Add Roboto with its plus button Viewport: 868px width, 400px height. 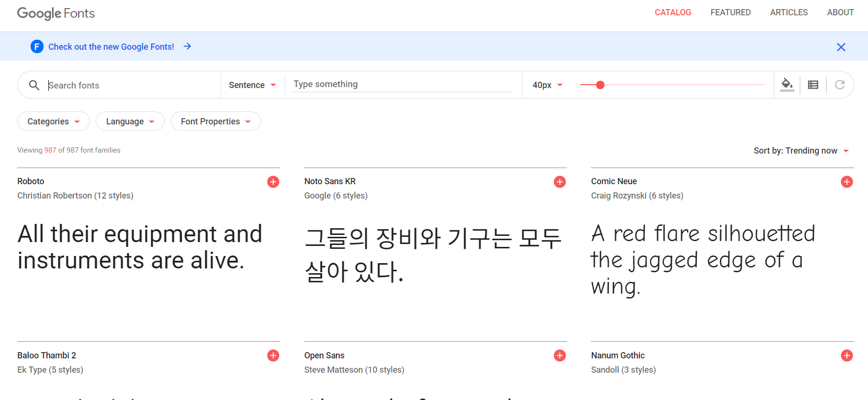(x=273, y=182)
